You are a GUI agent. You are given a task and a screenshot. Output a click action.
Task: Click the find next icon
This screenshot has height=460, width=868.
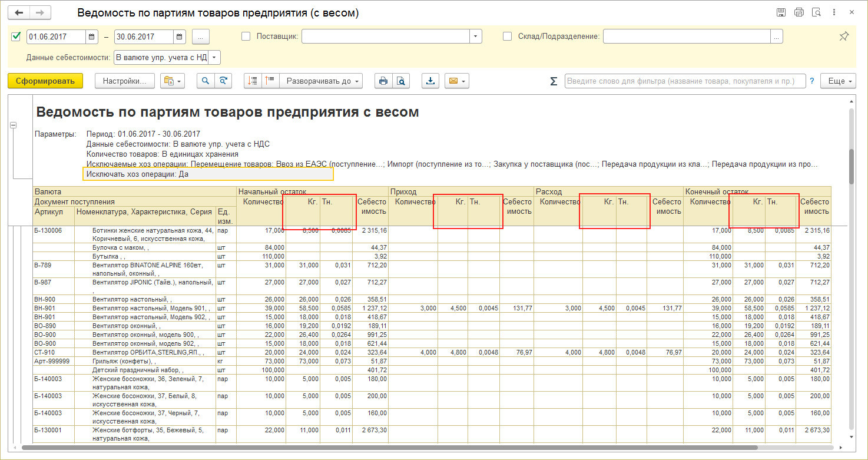click(x=223, y=81)
